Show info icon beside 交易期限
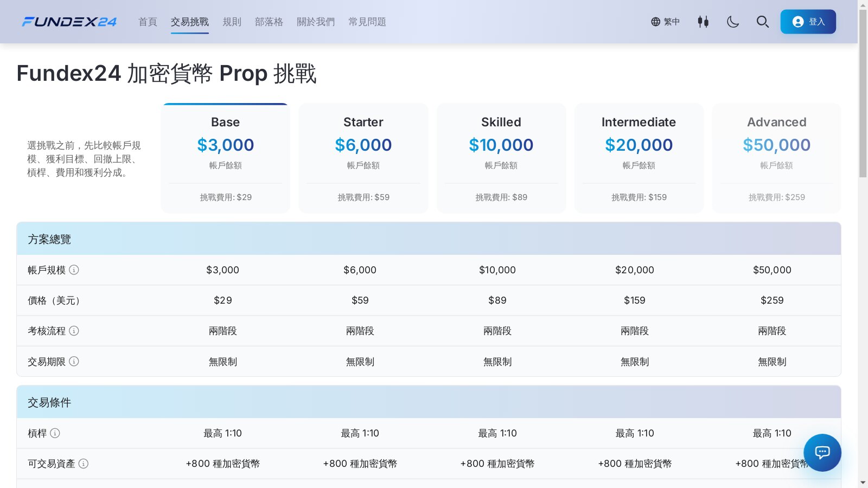 pyautogui.click(x=74, y=361)
